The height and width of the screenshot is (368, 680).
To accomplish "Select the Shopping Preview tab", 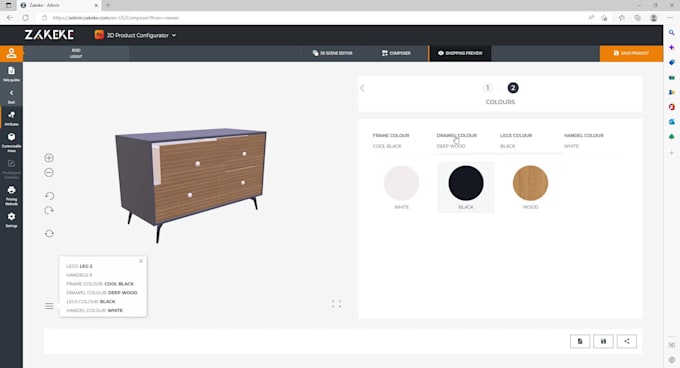I will [x=460, y=53].
